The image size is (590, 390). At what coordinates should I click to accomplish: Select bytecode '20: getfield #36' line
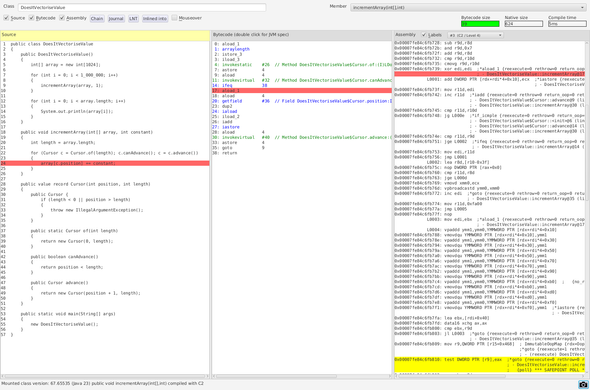(x=302, y=101)
